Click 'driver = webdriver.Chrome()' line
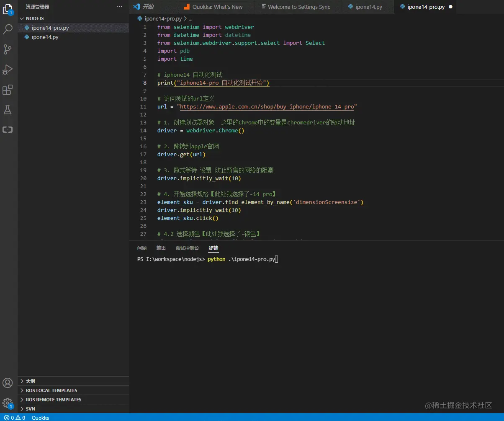 pos(201,131)
